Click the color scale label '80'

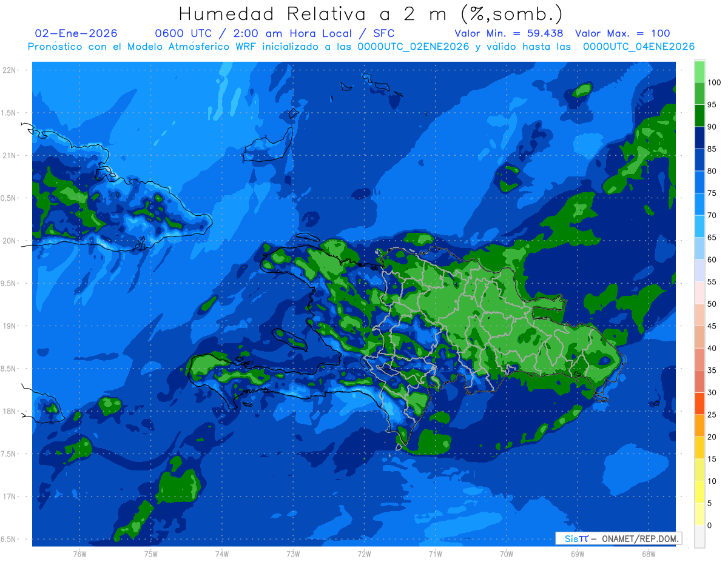click(x=712, y=171)
